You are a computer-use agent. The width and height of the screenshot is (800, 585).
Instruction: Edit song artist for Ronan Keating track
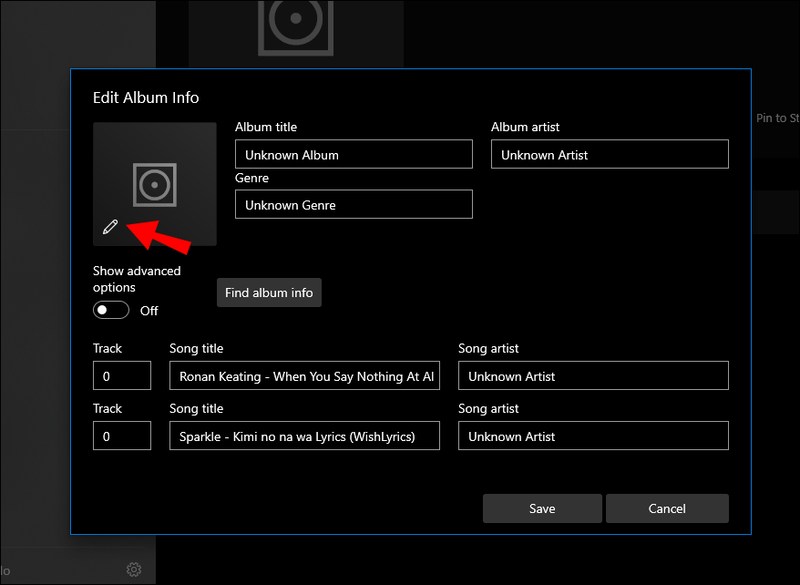coord(593,376)
